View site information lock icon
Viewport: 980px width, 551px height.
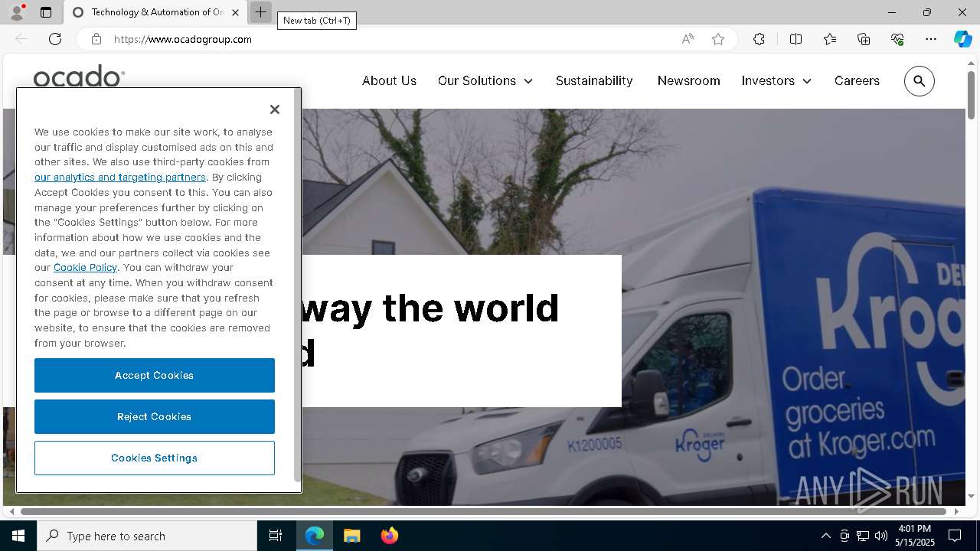point(96,39)
